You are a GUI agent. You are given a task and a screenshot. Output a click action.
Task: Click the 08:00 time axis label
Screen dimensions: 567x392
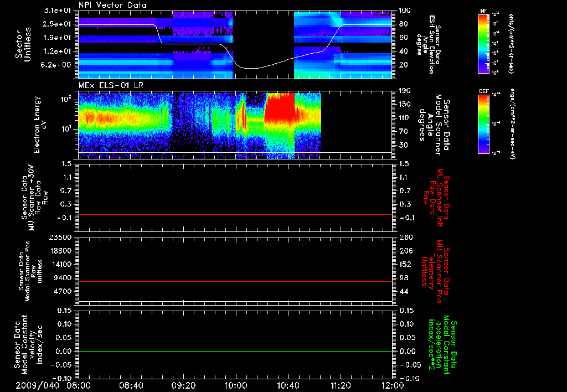tap(80, 385)
